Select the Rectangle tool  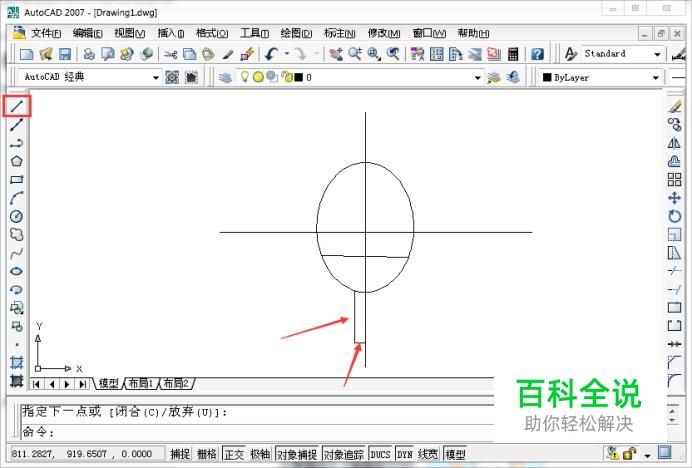(x=17, y=180)
